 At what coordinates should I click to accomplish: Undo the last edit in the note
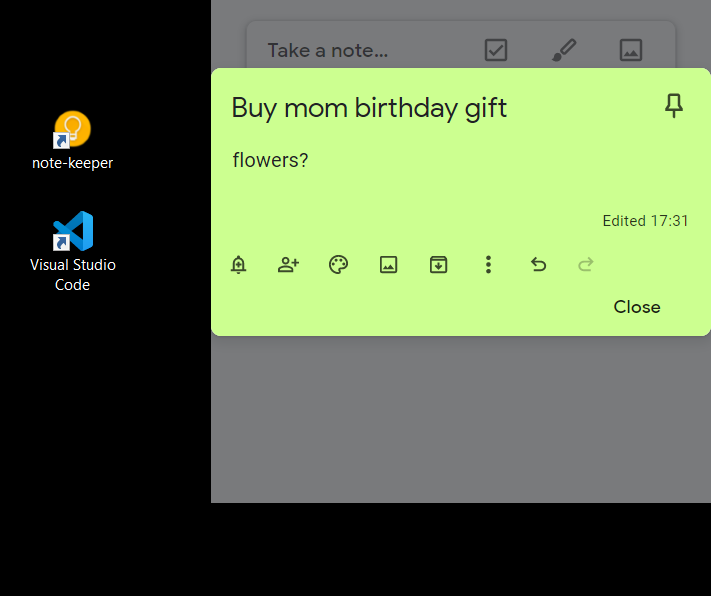coord(538,264)
